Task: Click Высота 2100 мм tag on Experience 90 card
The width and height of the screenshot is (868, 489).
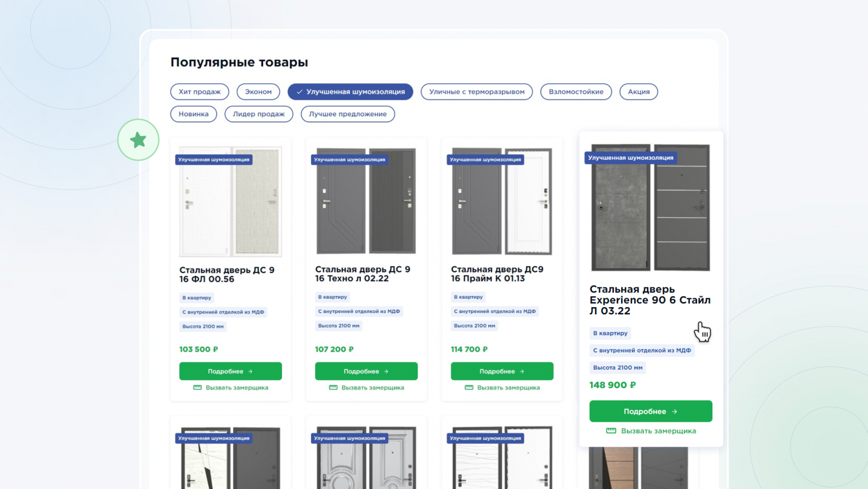Action: coord(618,368)
